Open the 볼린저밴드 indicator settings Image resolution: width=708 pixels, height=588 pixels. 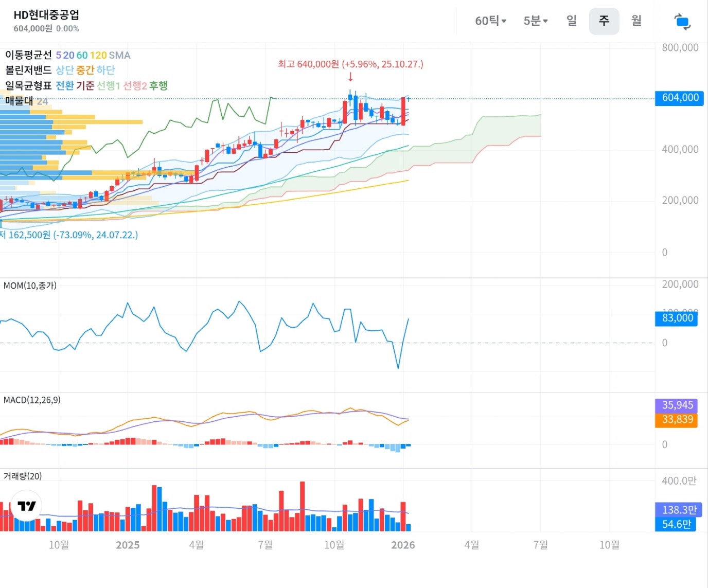coord(28,70)
